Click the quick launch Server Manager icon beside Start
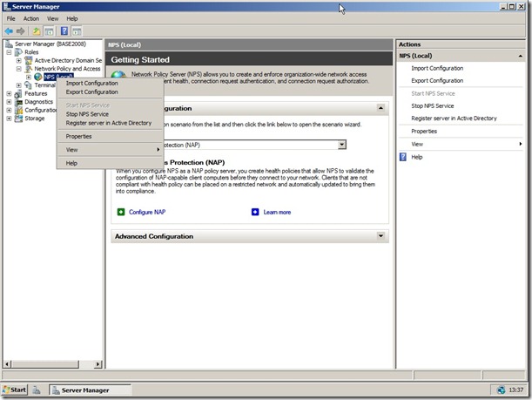The height and width of the screenshot is (400, 532). pos(37,390)
